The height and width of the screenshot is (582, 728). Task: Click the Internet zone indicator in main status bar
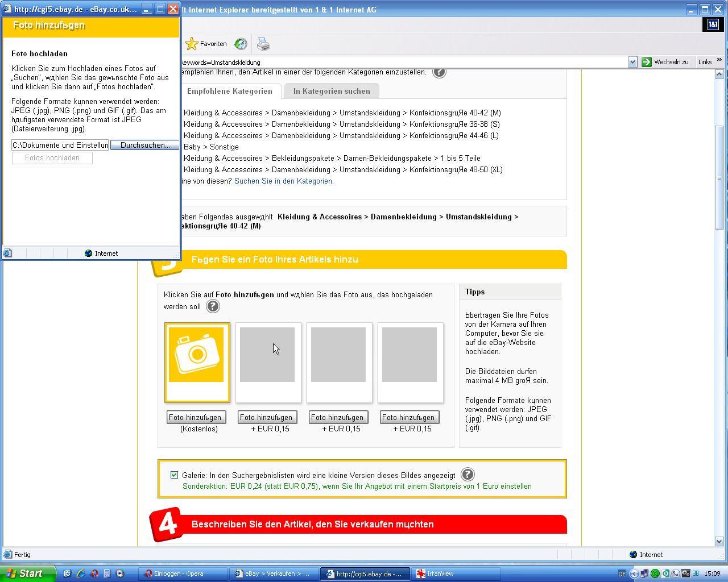click(x=646, y=554)
